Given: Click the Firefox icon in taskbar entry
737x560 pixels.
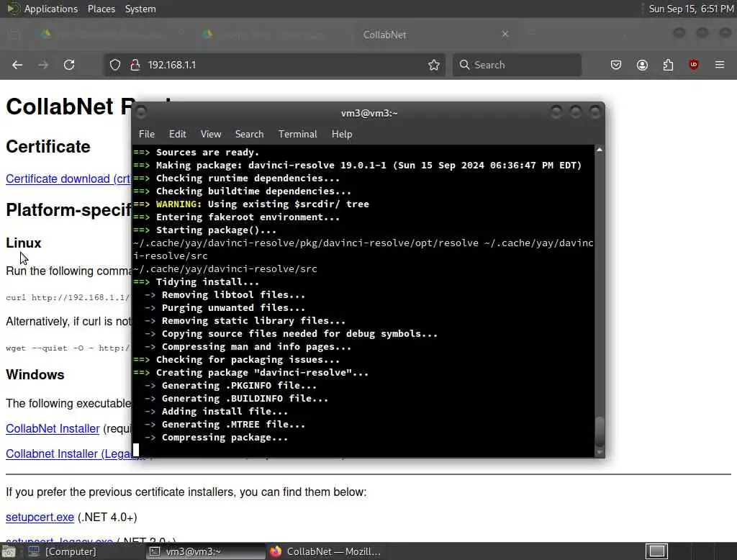Looking at the screenshot, I should 276,551.
